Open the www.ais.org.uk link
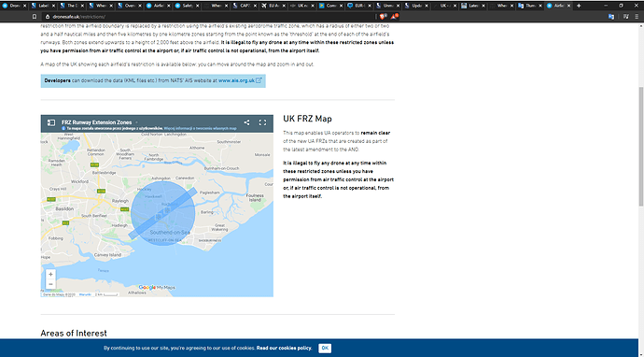Screen dimensions: 644x357 point(236,80)
